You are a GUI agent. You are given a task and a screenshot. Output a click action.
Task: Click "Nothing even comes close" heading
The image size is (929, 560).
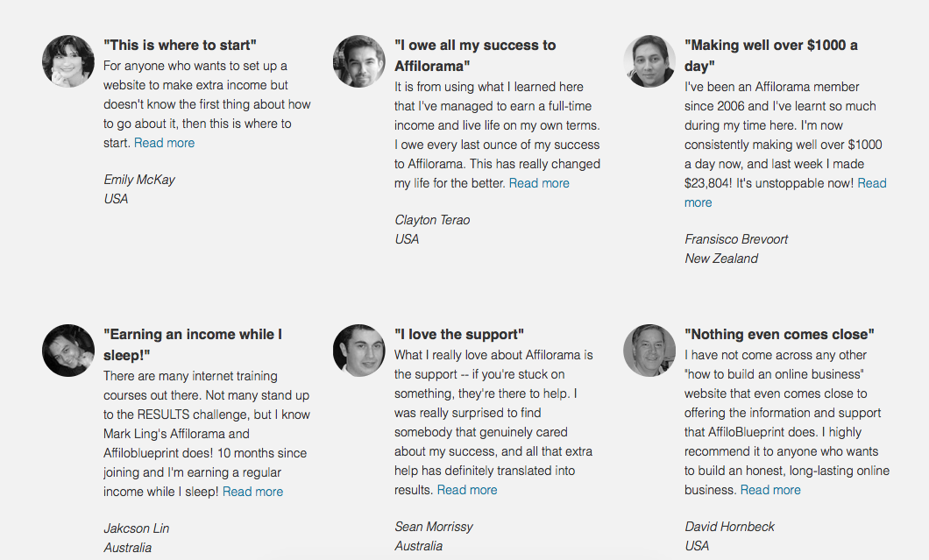pyautogui.click(x=779, y=334)
